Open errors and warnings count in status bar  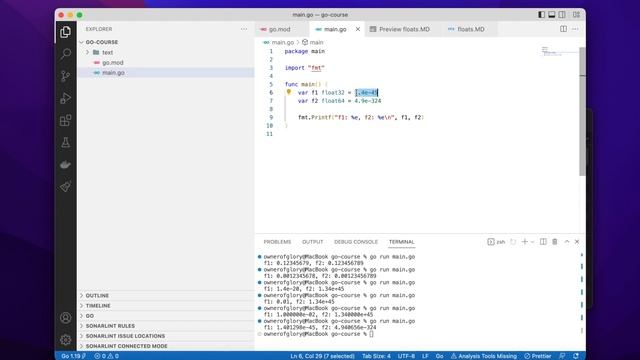click(x=106, y=356)
